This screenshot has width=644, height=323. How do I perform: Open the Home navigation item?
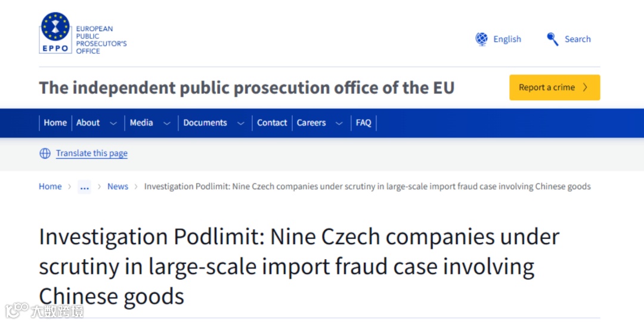(x=55, y=123)
